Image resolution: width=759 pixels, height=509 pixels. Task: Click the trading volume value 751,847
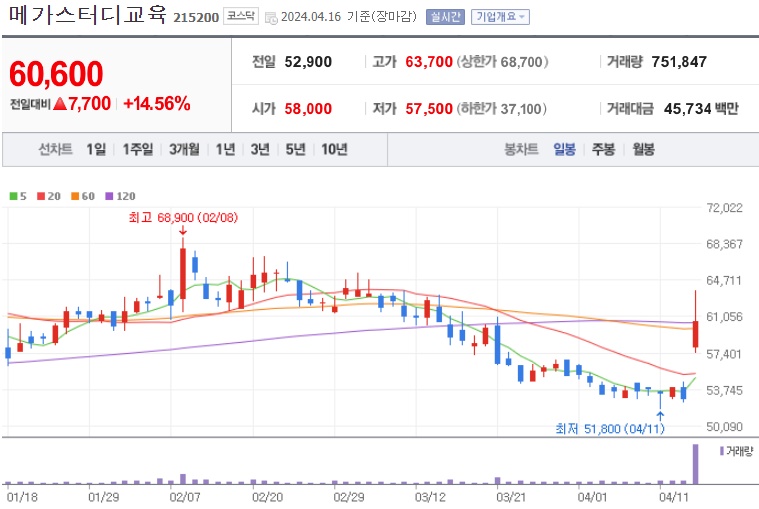[679, 62]
